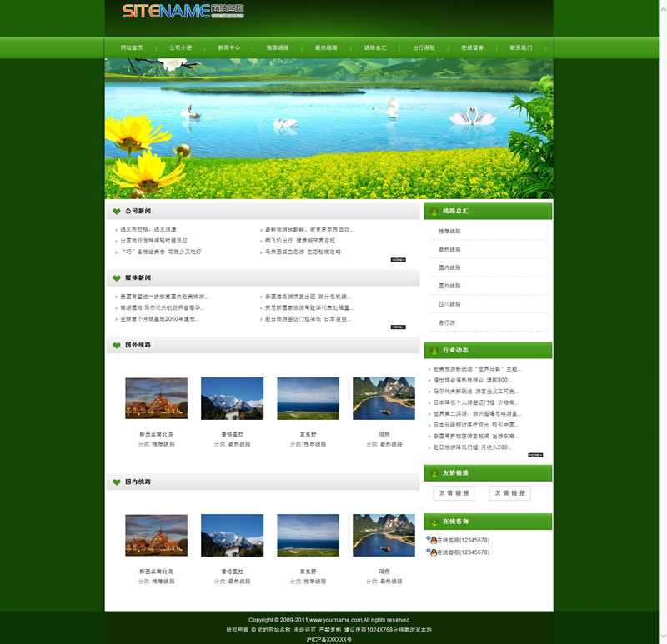Click the SITENAME logo in header
This screenshot has width=667, height=644.
pos(183,11)
